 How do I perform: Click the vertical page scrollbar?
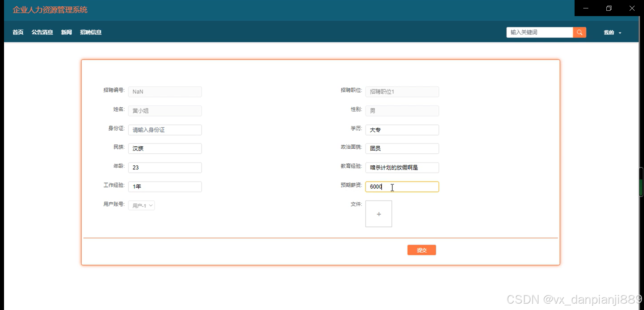point(641,182)
